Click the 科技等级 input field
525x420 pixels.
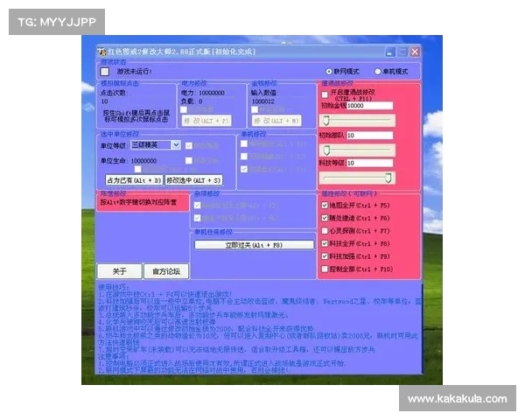coord(369,163)
